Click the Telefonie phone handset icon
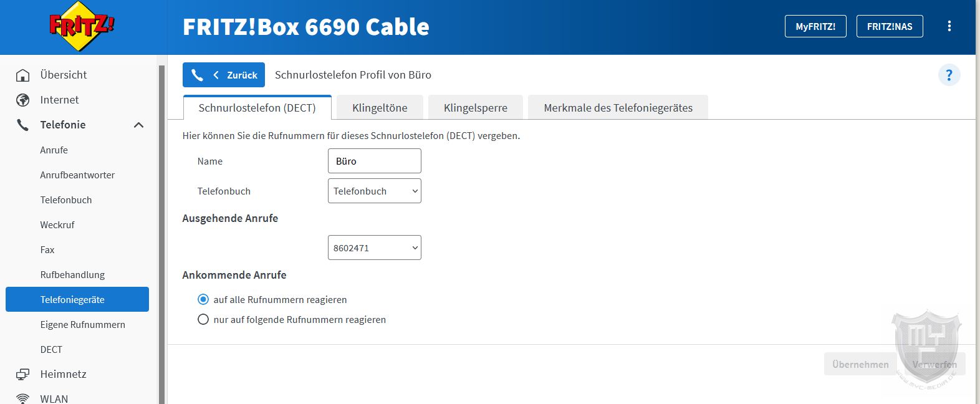This screenshot has height=404, width=980. [x=23, y=125]
